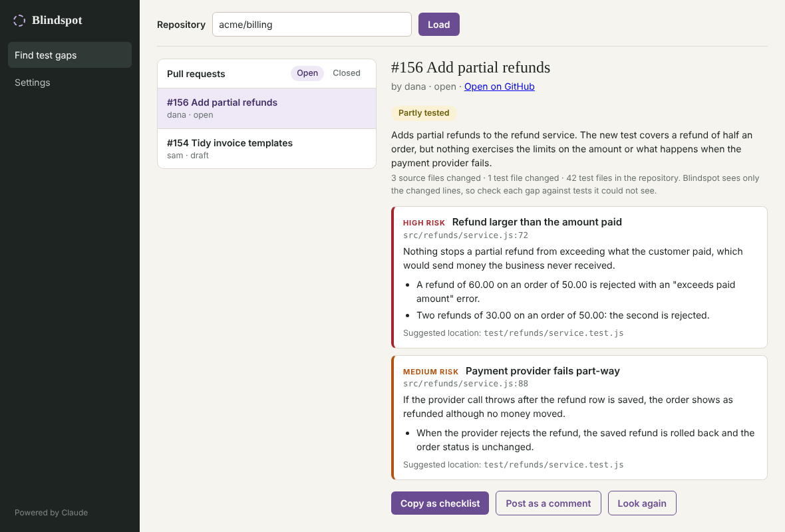Click heading Refund larger than the amount paid
Image resolution: width=785 pixels, height=532 pixels.
pyautogui.click(x=537, y=222)
